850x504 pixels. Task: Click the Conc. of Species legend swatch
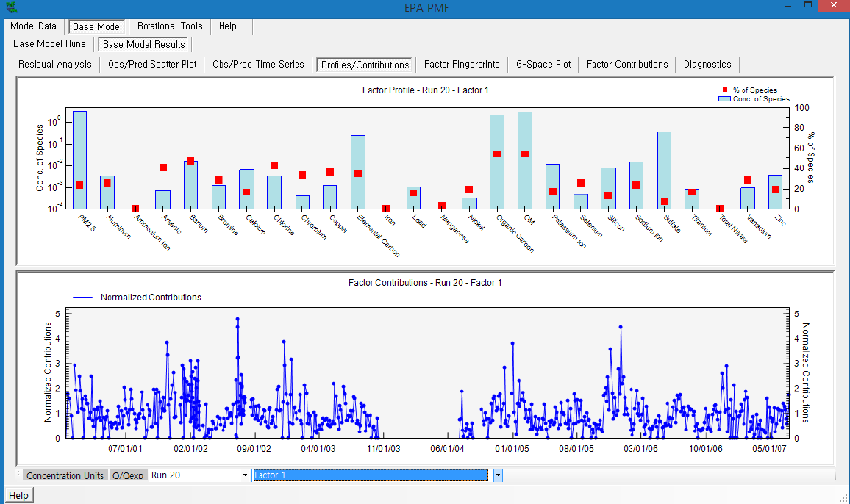click(x=724, y=99)
